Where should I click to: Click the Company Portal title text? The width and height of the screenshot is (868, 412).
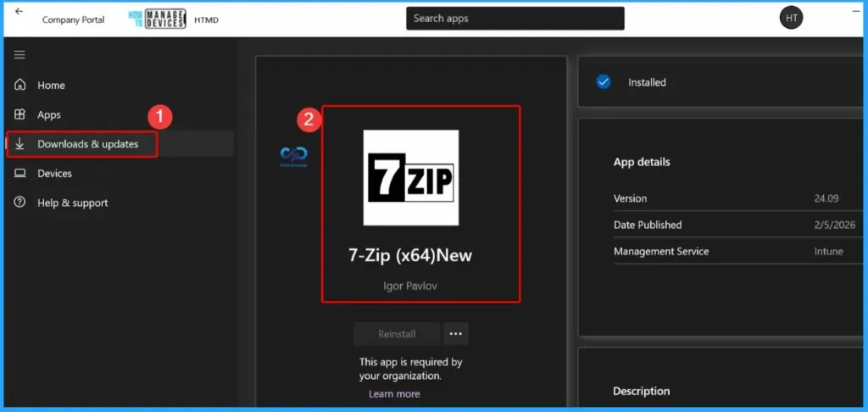73,19
